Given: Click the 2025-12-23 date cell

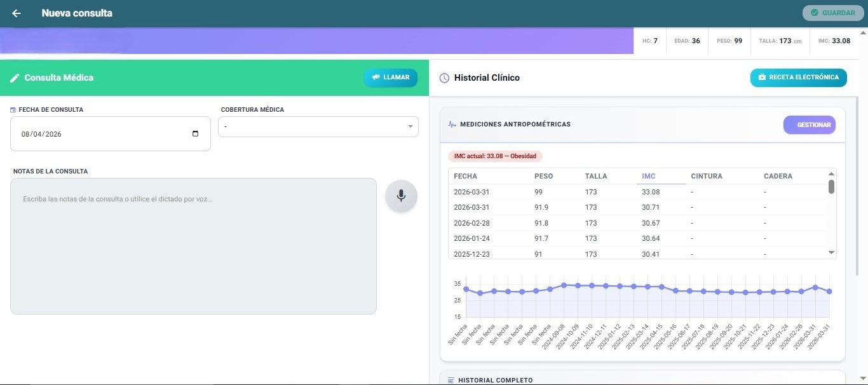Looking at the screenshot, I should pyautogui.click(x=471, y=254).
